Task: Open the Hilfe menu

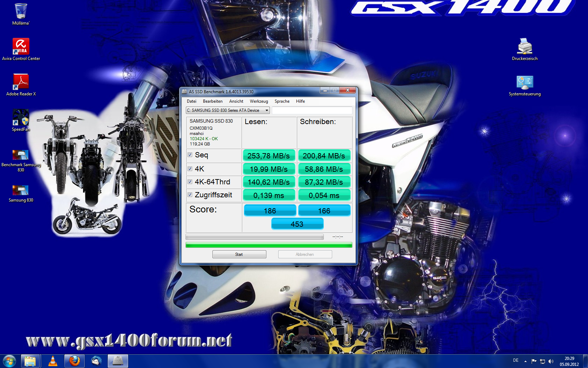Action: (x=300, y=101)
